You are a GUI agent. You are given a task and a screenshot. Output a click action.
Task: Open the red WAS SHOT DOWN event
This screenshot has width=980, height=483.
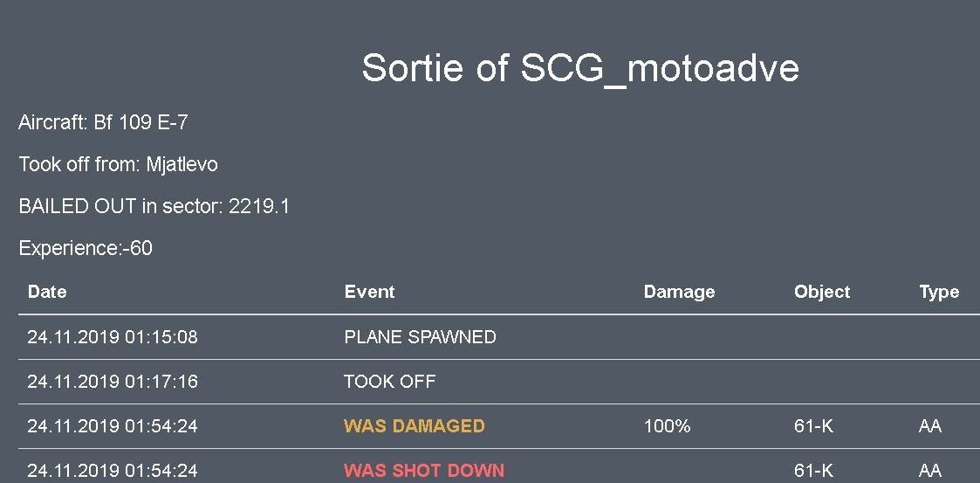(x=424, y=471)
